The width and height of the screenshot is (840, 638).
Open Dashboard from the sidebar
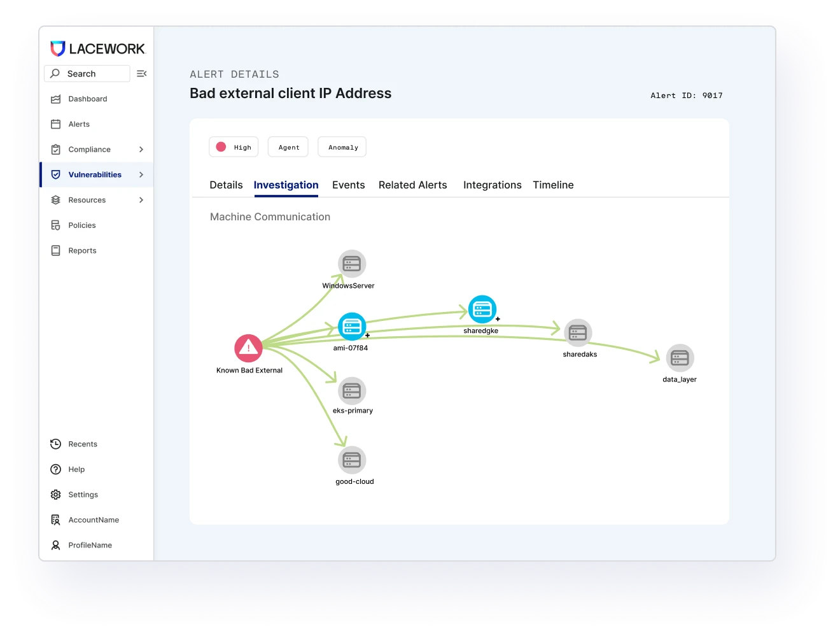[x=87, y=99]
